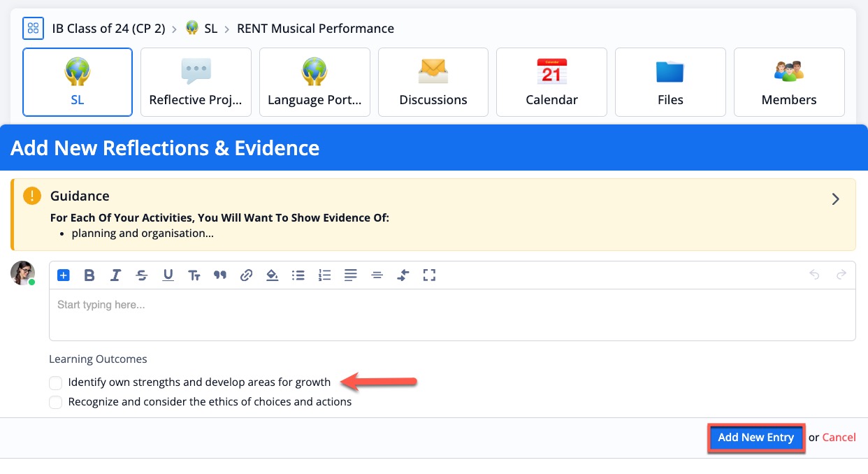868x474 pixels.
Task: Check 'Identify own strengths and develop areas for growth'
Action: (x=56, y=382)
